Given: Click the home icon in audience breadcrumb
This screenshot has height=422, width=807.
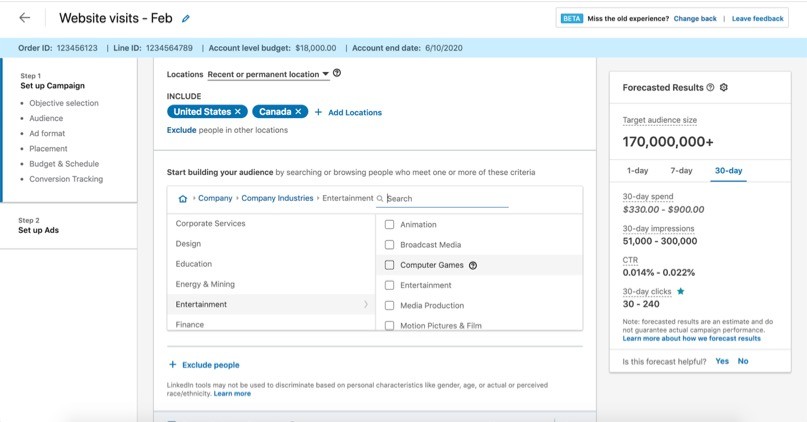Looking at the screenshot, I should tap(182, 198).
